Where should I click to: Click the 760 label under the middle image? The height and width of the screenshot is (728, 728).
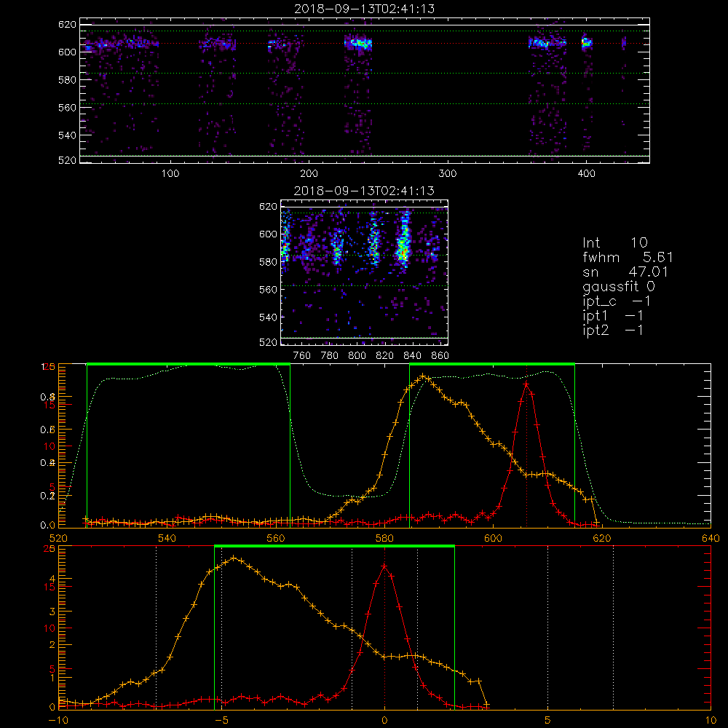[x=302, y=356]
